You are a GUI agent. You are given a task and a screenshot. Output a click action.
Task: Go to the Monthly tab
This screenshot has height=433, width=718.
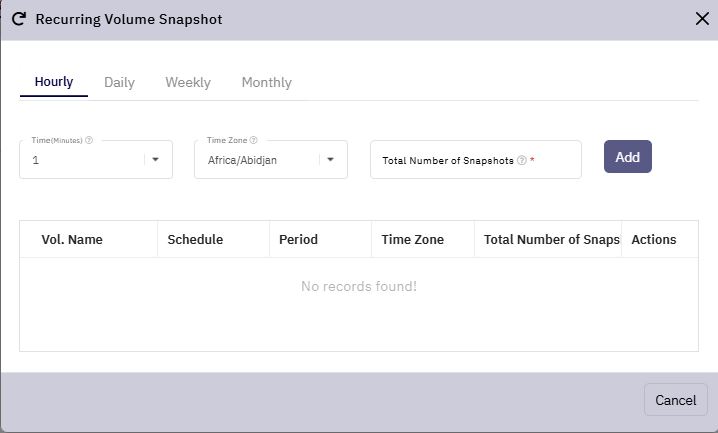(267, 82)
